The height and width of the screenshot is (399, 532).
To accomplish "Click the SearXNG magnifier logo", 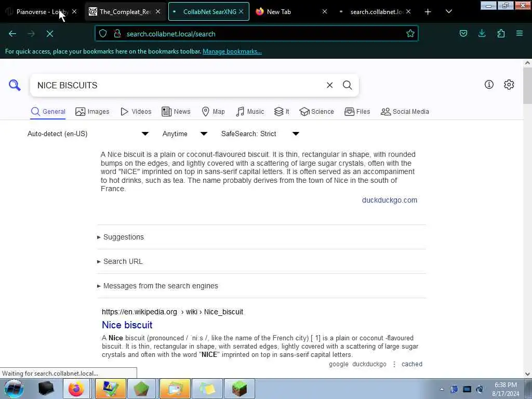I will tap(15, 85).
